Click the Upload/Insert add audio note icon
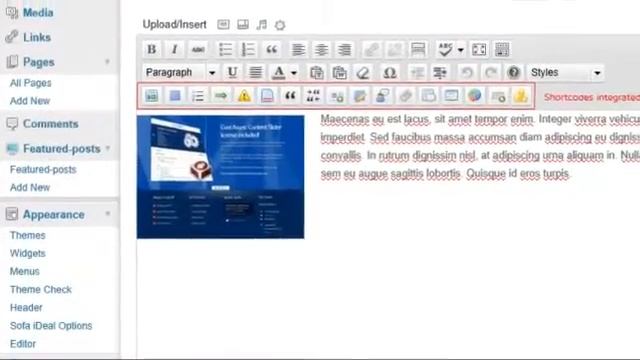This screenshot has width=640, height=360. [x=262, y=24]
